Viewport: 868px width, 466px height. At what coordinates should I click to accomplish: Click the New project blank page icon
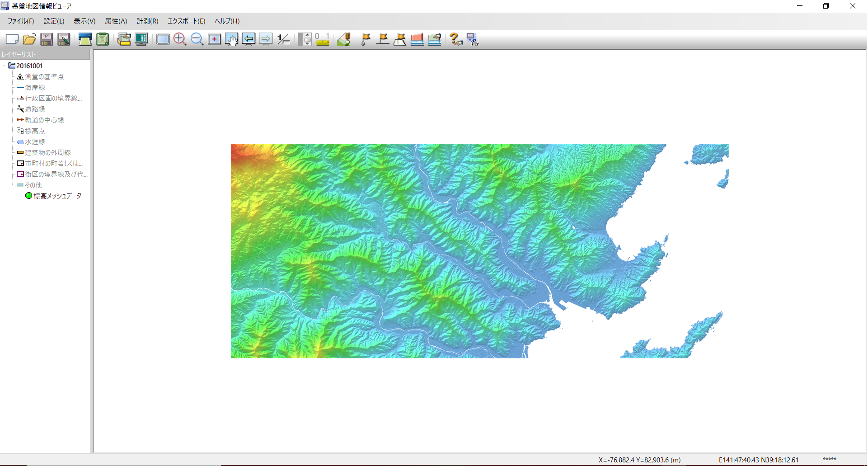point(12,39)
